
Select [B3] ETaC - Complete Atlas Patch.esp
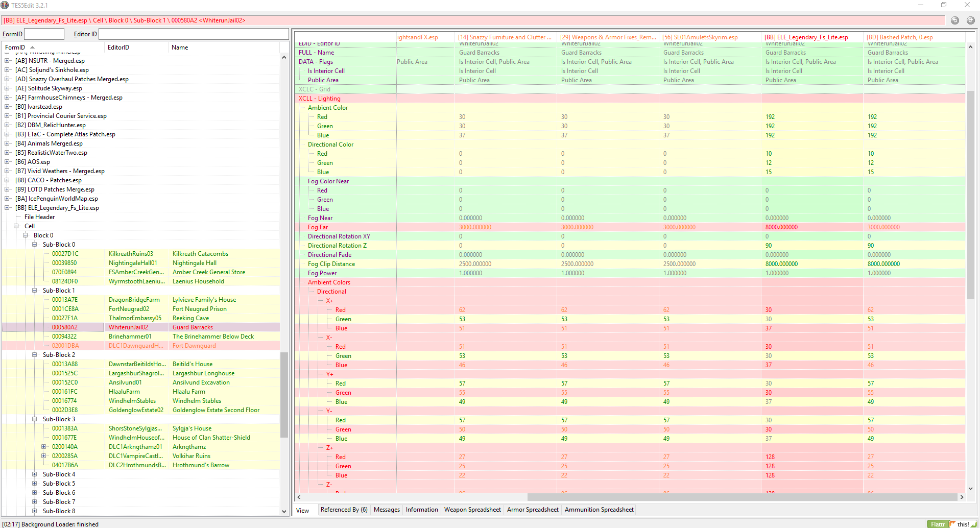(x=65, y=134)
